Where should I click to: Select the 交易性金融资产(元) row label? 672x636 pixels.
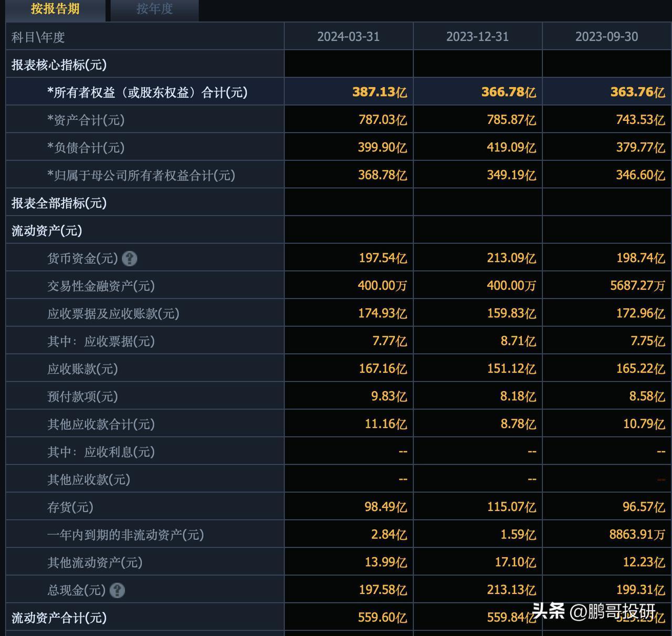101,286
